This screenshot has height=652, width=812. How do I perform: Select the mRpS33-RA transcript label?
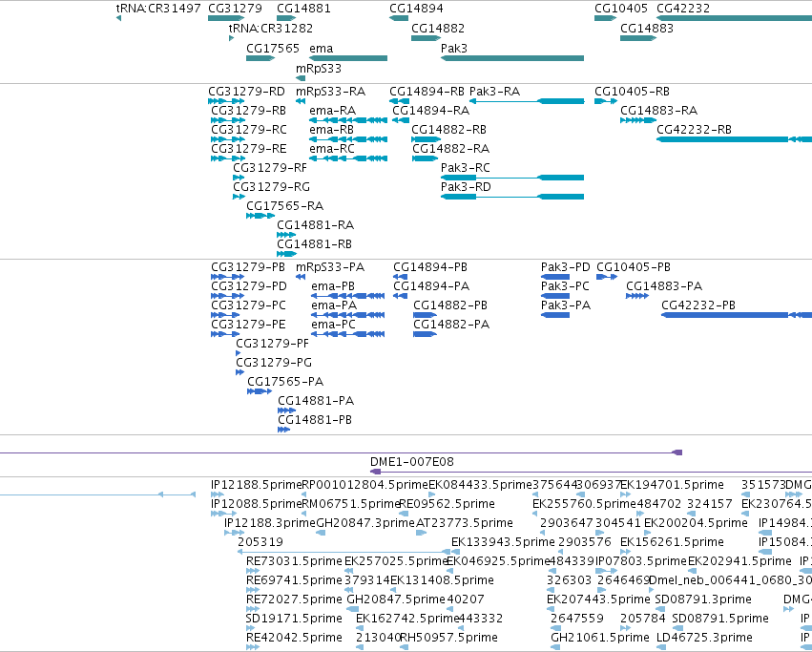(330, 92)
